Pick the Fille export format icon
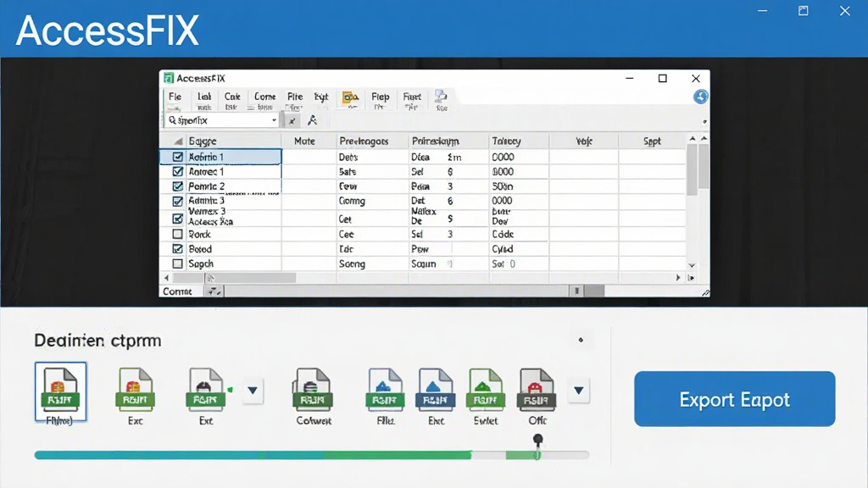Image resolution: width=868 pixels, height=488 pixels. tap(386, 390)
